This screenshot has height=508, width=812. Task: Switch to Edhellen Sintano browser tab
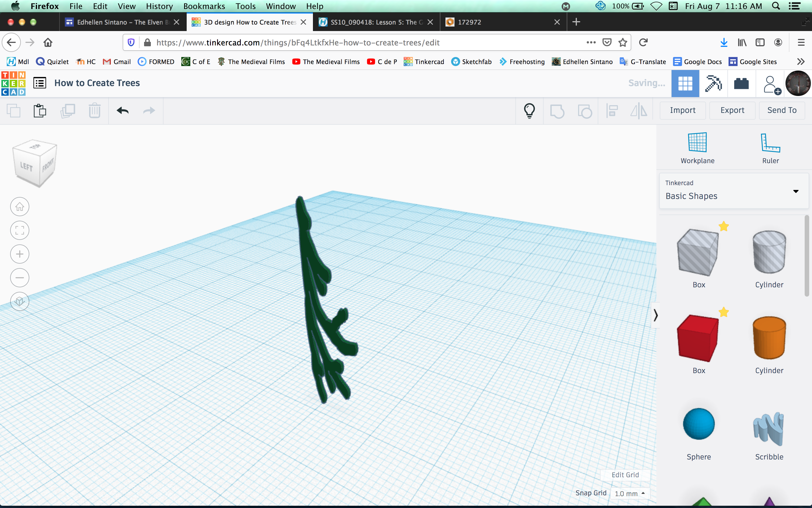tap(123, 22)
